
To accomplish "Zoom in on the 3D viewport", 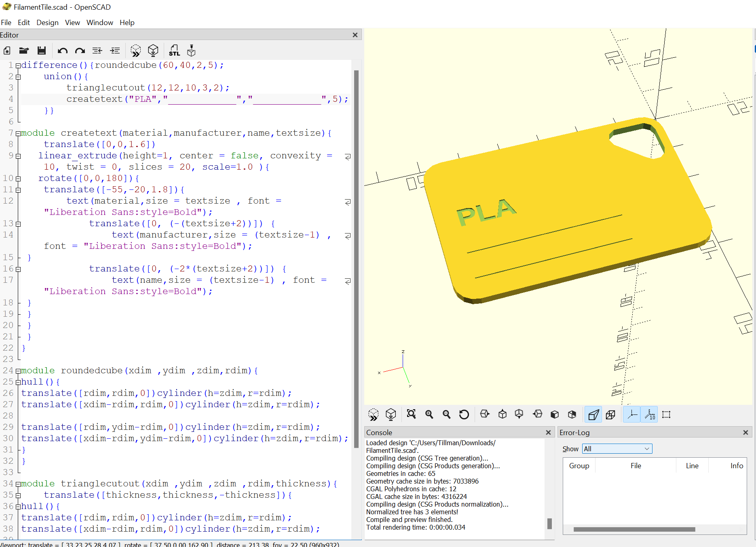I will pos(429,414).
